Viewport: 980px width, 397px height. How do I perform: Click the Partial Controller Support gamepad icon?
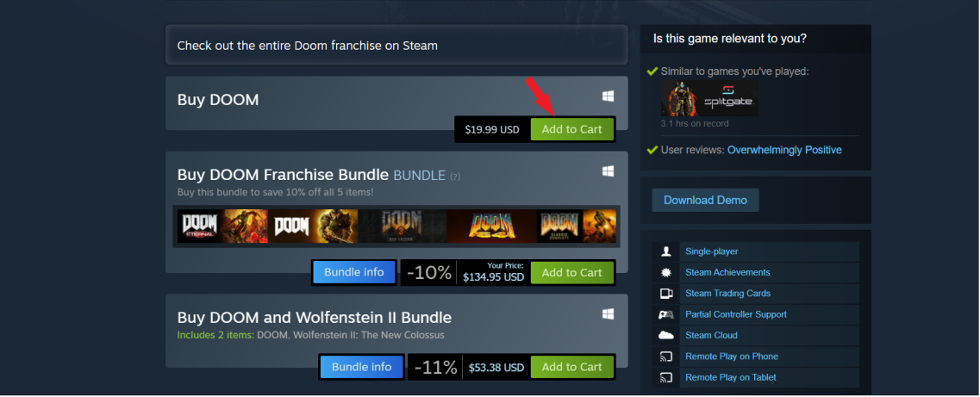click(x=665, y=314)
